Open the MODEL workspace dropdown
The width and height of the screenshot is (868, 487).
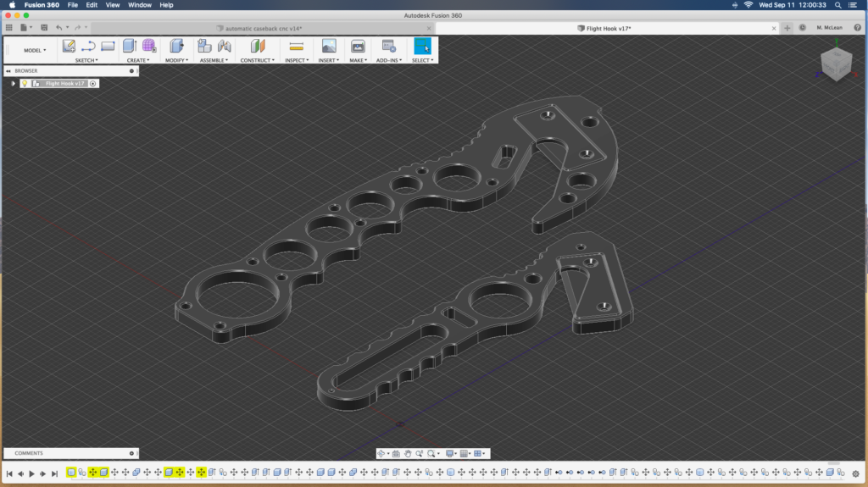36,50
